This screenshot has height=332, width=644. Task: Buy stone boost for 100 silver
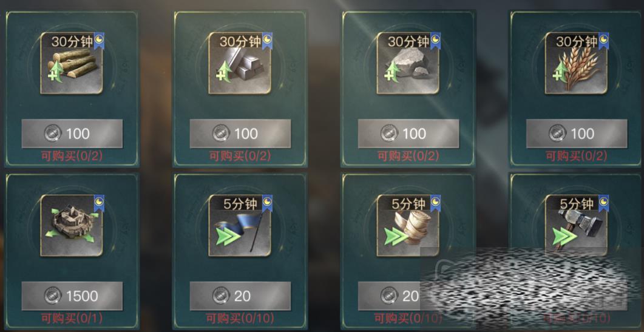point(408,134)
